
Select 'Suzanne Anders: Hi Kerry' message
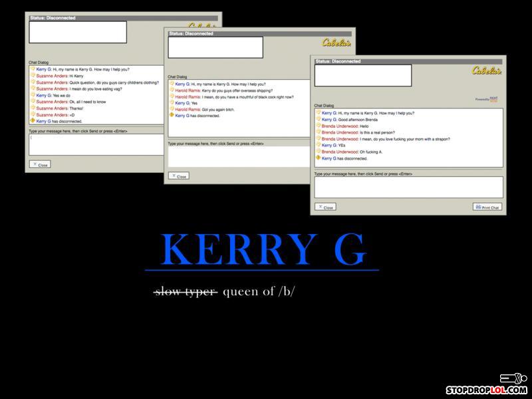coord(60,76)
